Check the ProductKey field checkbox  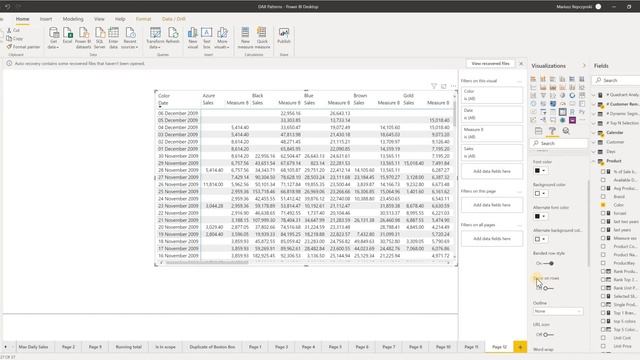(x=603, y=263)
